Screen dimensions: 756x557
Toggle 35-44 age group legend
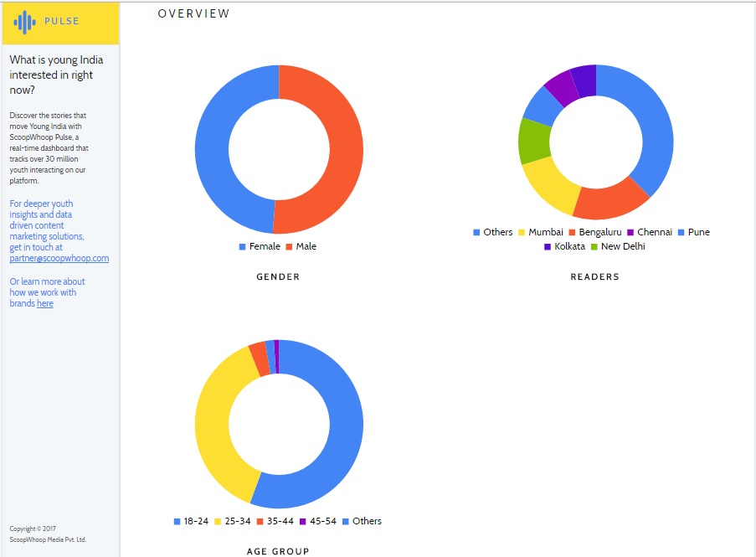tap(276, 521)
